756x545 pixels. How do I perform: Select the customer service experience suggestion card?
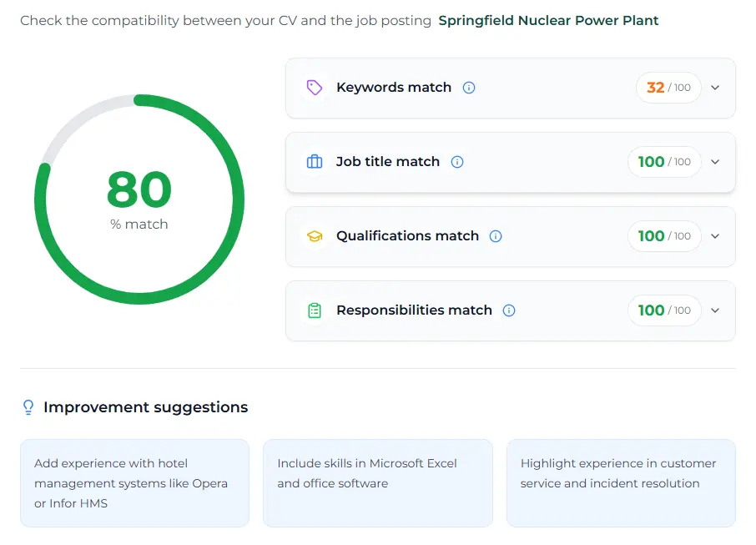(621, 483)
